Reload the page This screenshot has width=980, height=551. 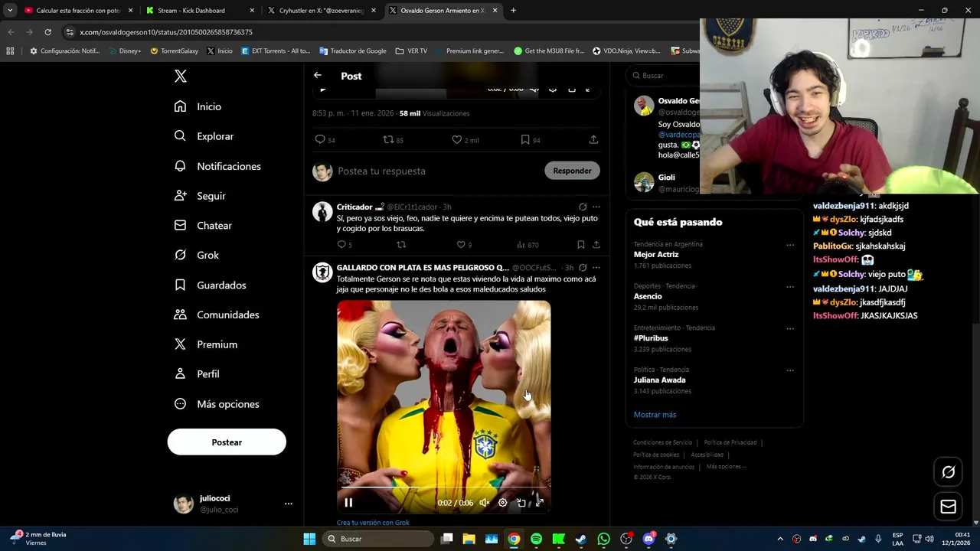pos(47,32)
